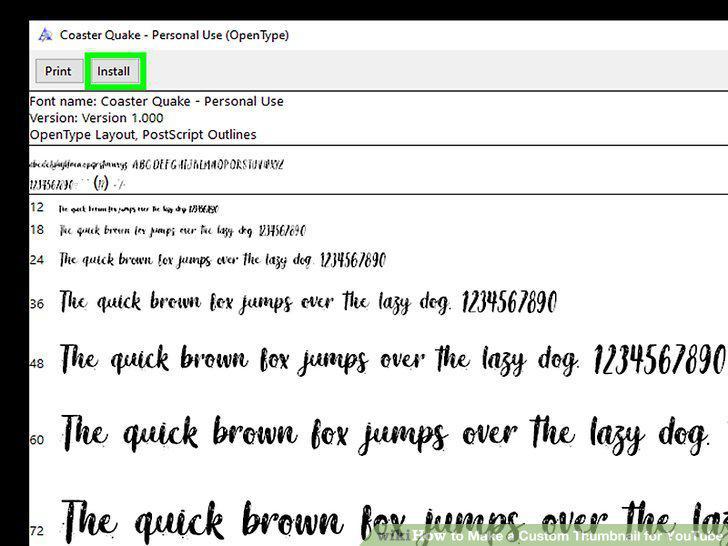Image resolution: width=728 pixels, height=546 pixels.
Task: Select the 'OpenType Layout, PostScript Outlines' line
Action: (143, 135)
